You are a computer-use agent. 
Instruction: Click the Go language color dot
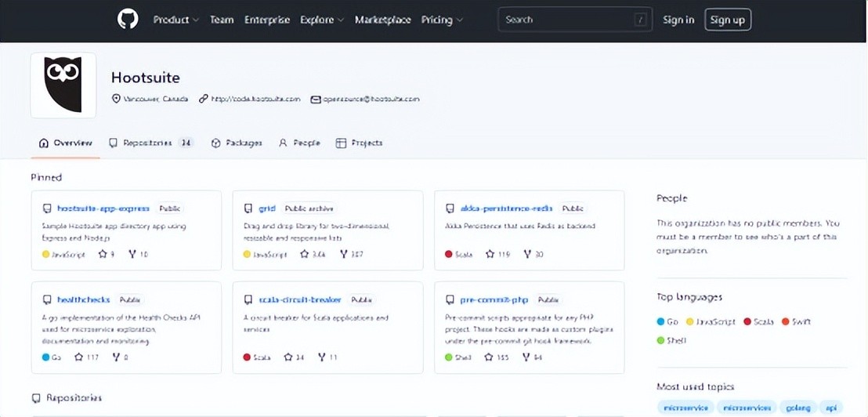coord(661,321)
